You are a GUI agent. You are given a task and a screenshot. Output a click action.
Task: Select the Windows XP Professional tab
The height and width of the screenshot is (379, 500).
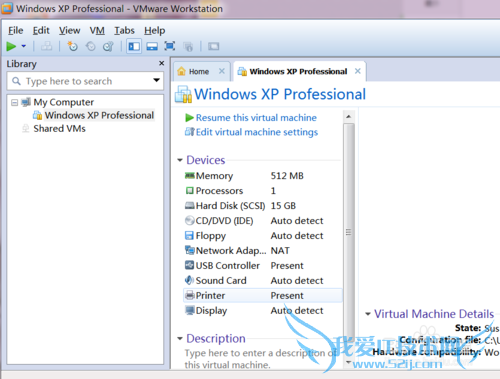click(x=298, y=71)
